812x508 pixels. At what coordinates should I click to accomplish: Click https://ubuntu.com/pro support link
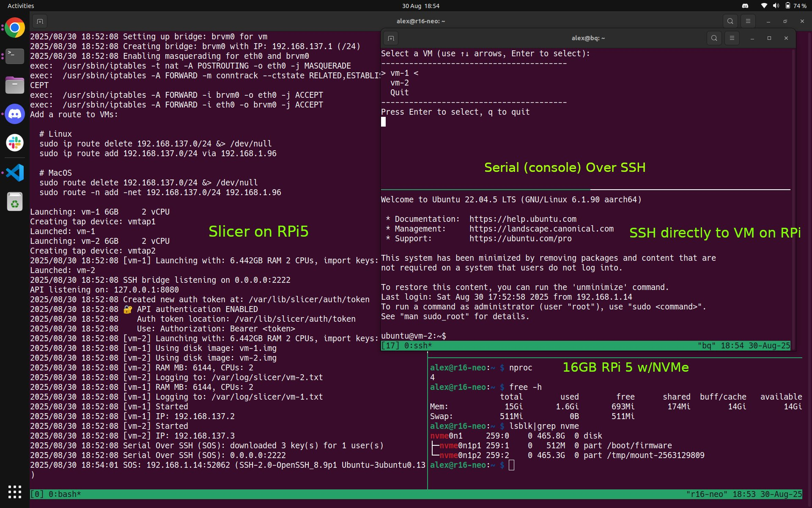[x=520, y=239]
